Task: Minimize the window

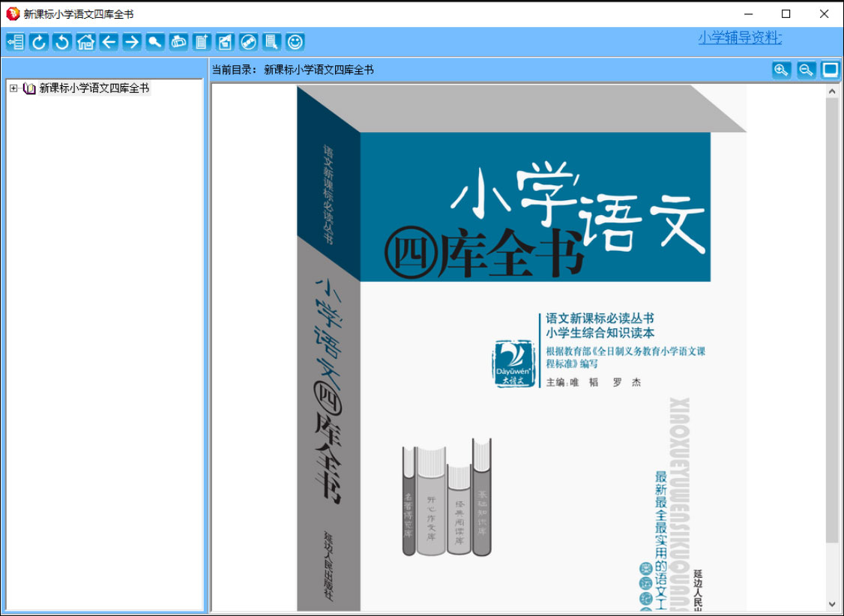Action: tap(747, 14)
